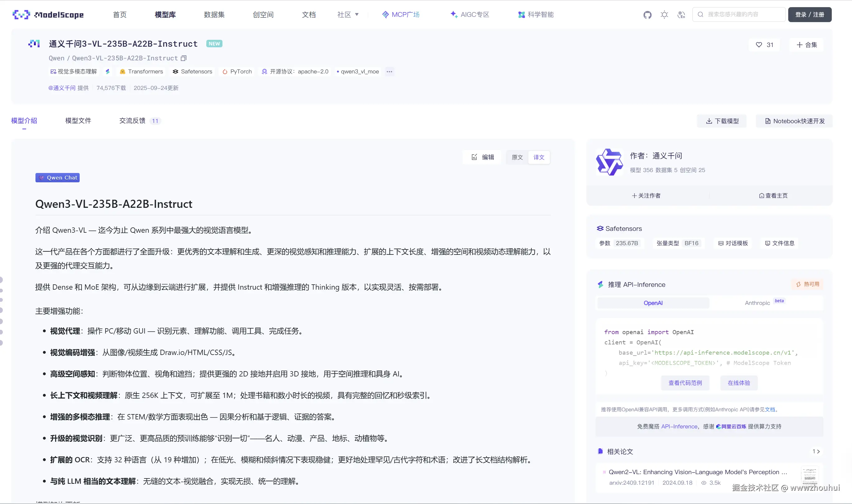
Task: Click the lightning inference tag icon
Action: [x=108, y=71]
